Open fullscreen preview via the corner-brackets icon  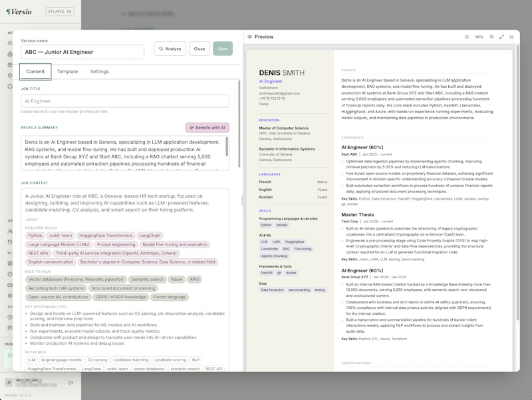click(511, 37)
